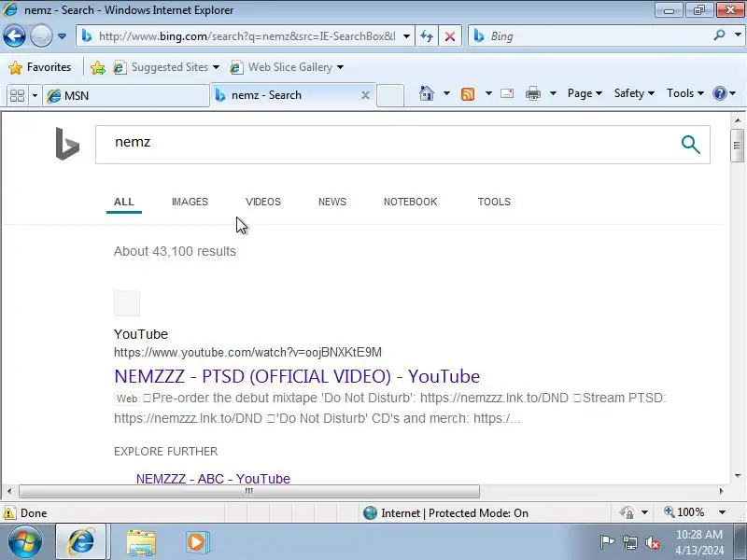This screenshot has width=747, height=560.
Task: Open the NEMZZZ - ABC - YouTube link
Action: click(213, 478)
